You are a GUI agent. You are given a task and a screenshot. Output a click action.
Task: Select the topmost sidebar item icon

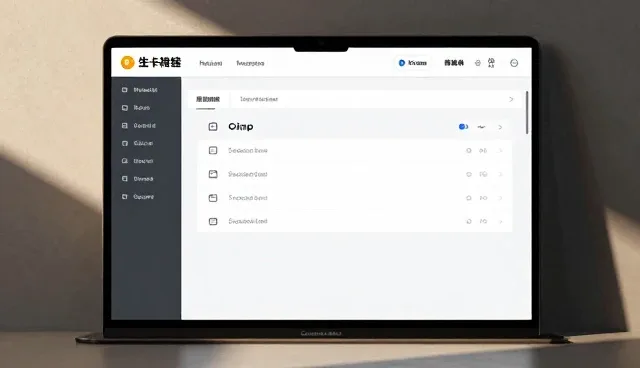coord(124,90)
